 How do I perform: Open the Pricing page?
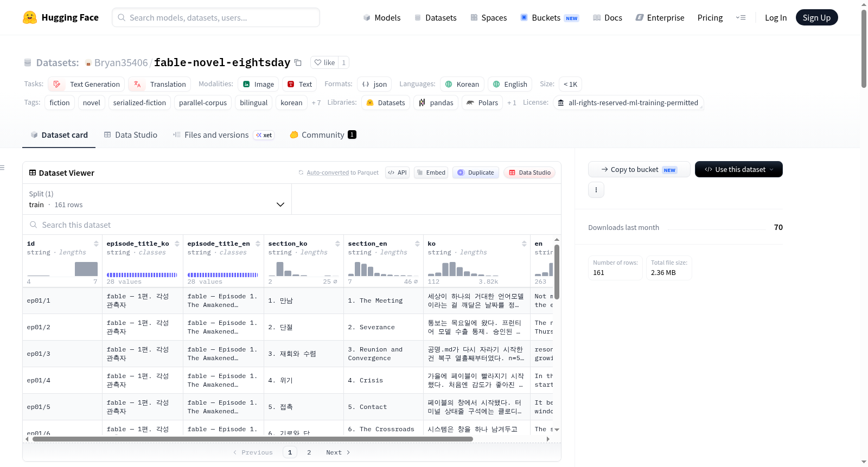[x=710, y=17]
